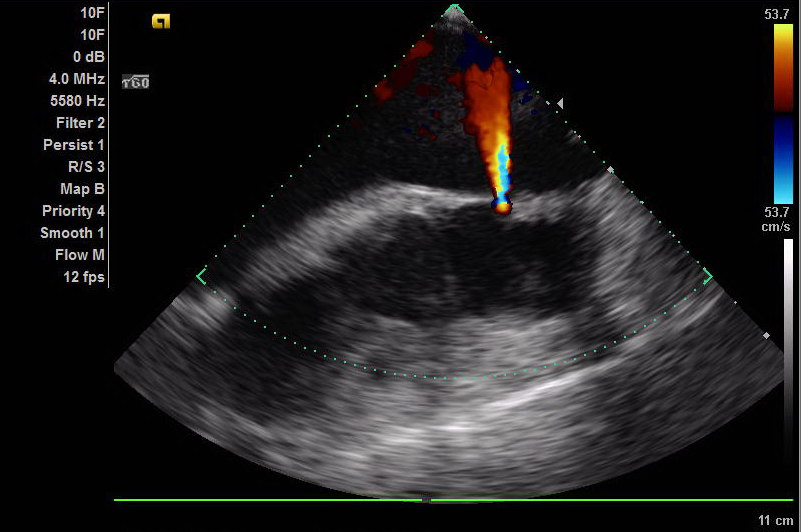
Task: Click the 0 dB gain label
Action: click(88, 56)
